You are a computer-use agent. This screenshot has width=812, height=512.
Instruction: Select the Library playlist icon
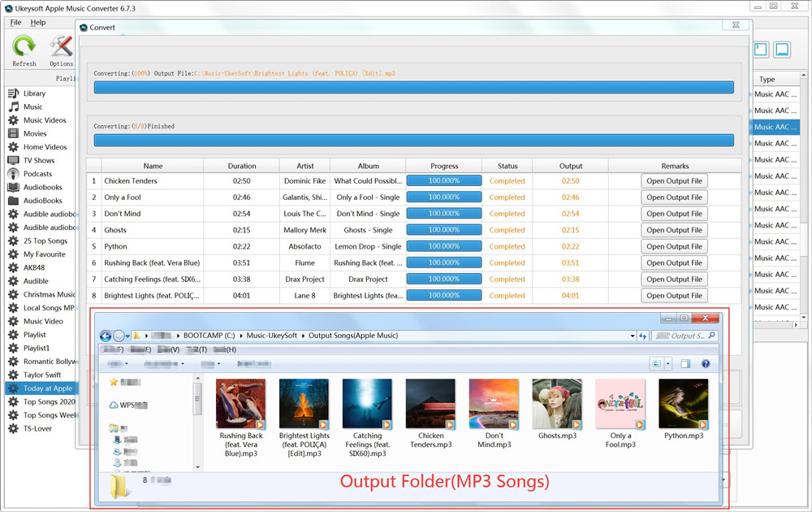tap(14, 93)
